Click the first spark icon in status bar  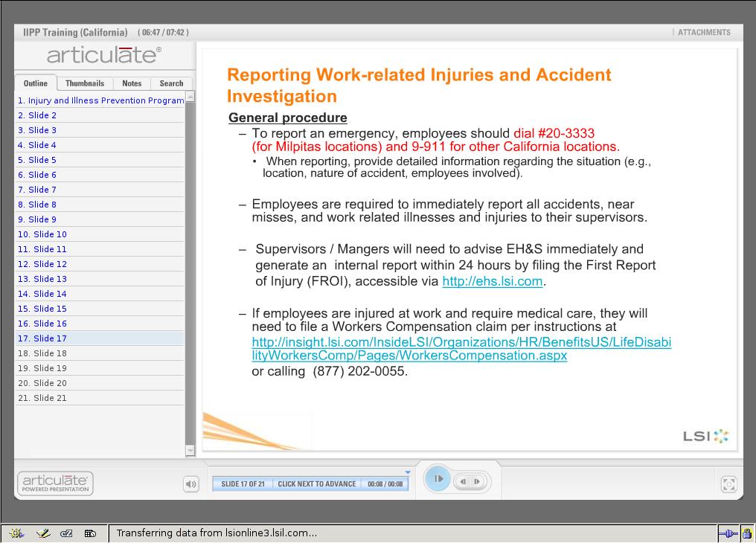pyautogui.click(x=17, y=533)
